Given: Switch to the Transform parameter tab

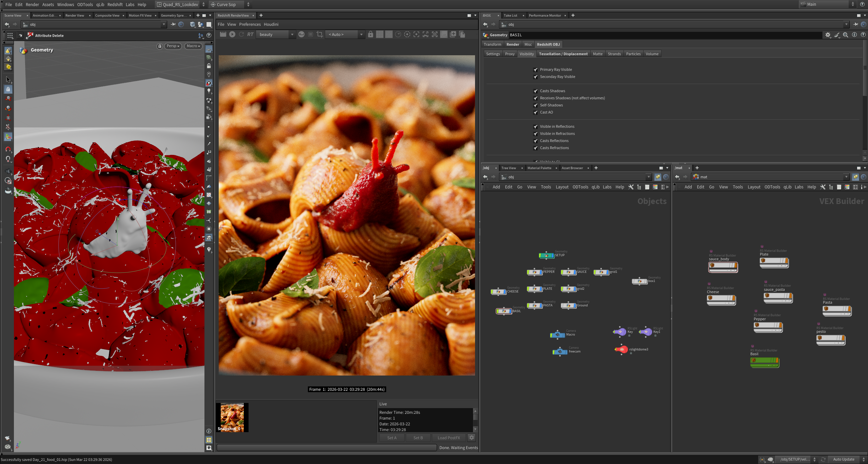Looking at the screenshot, I should (492, 44).
